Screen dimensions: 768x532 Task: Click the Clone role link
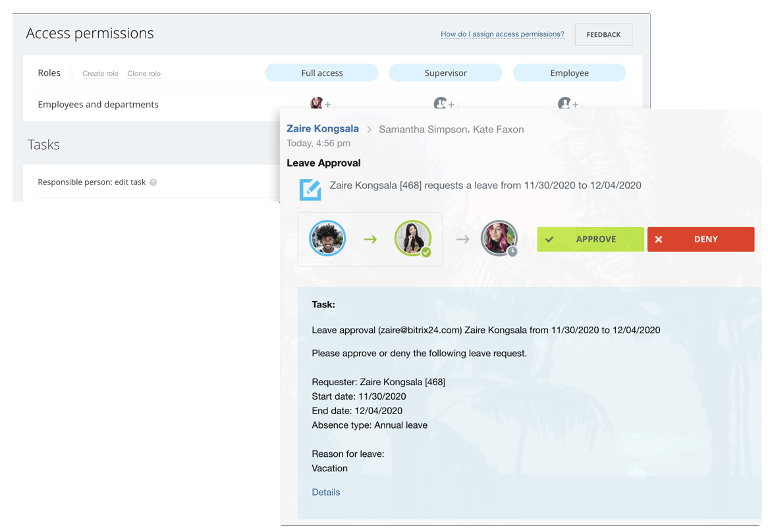pyautogui.click(x=144, y=74)
